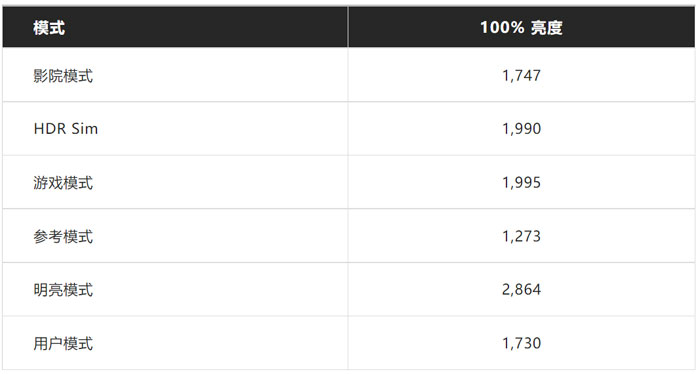Select the 游戏模式 row label
Screen dimensions: 700x374
(x=63, y=183)
